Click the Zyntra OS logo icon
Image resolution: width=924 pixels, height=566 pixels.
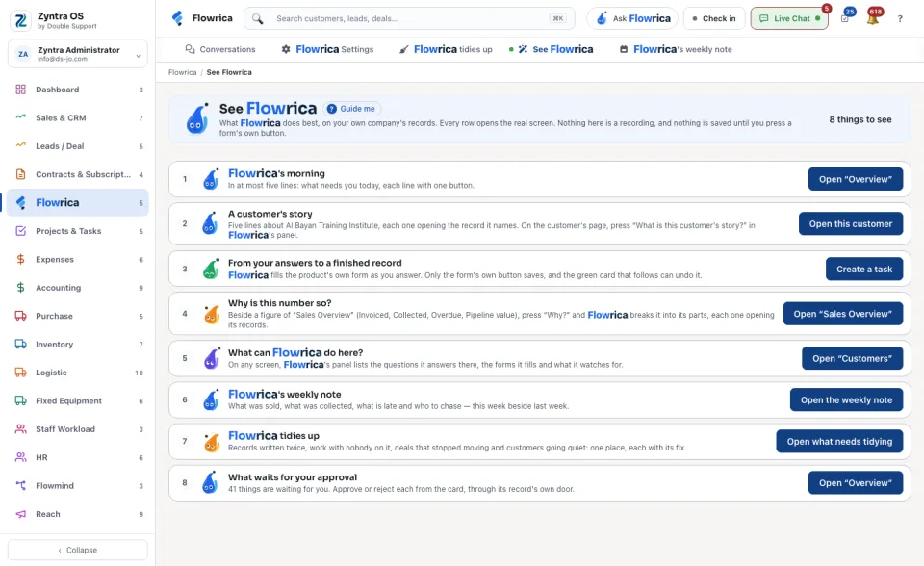tap(20, 20)
